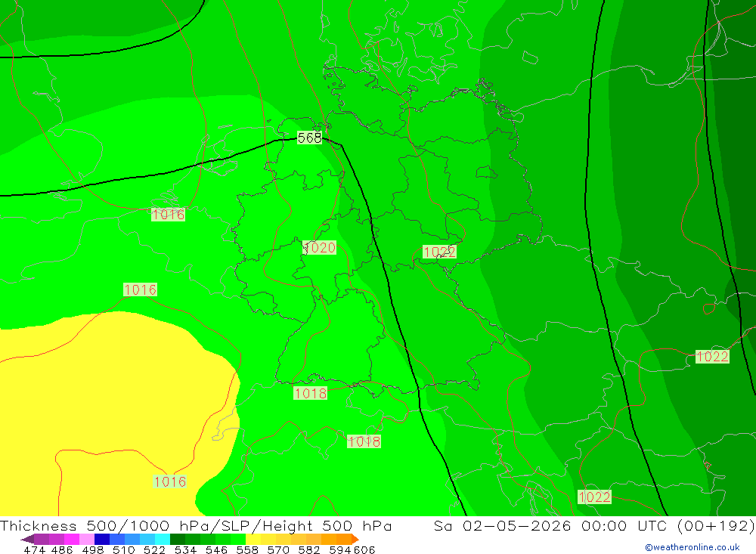Screen dimensions: 756x554
Task: Click the upper 1018 isobar label
Action: point(311,394)
